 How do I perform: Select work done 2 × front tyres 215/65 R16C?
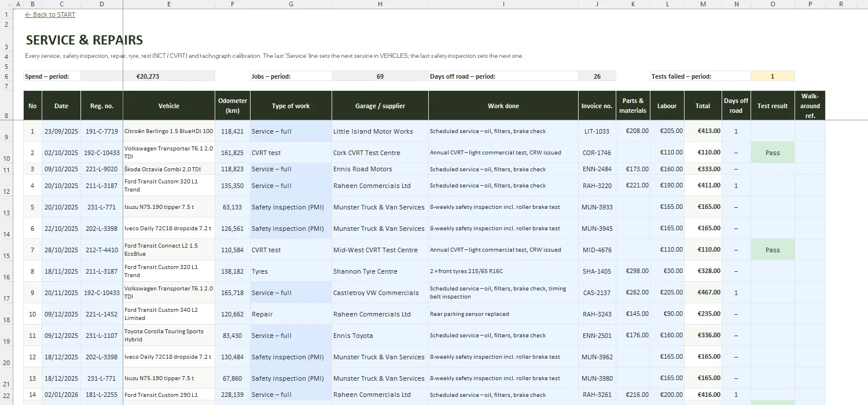click(x=503, y=271)
